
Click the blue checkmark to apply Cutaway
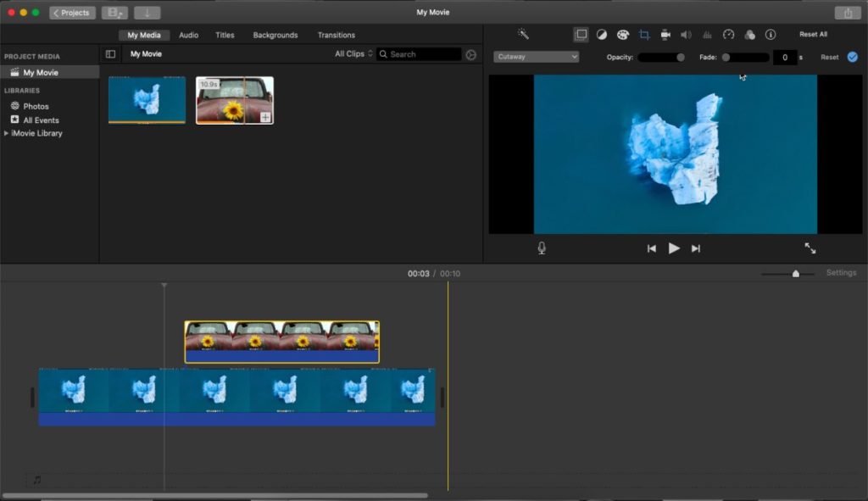852,57
